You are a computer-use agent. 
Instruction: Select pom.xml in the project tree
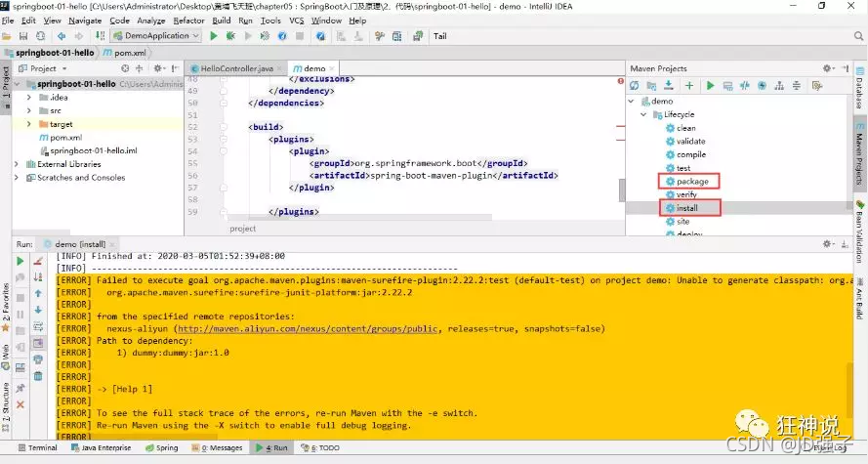click(x=64, y=138)
